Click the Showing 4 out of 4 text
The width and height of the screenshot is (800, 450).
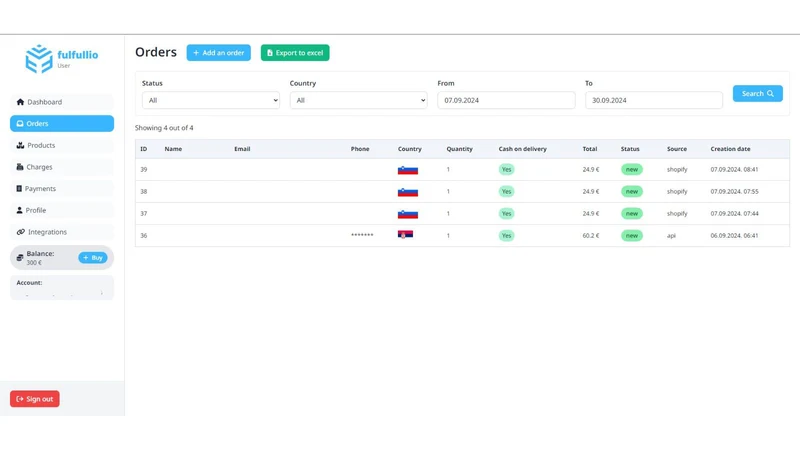click(164, 128)
